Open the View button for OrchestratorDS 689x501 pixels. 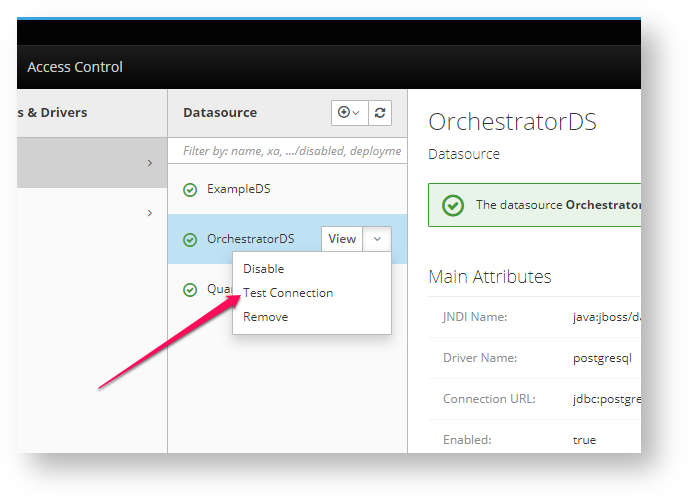click(342, 239)
